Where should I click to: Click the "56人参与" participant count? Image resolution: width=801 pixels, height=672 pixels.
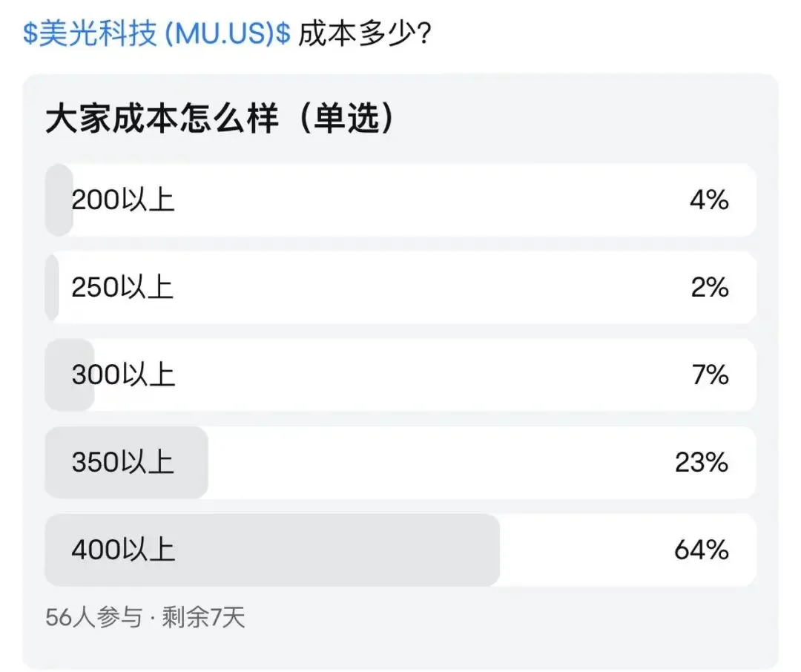pos(93,618)
